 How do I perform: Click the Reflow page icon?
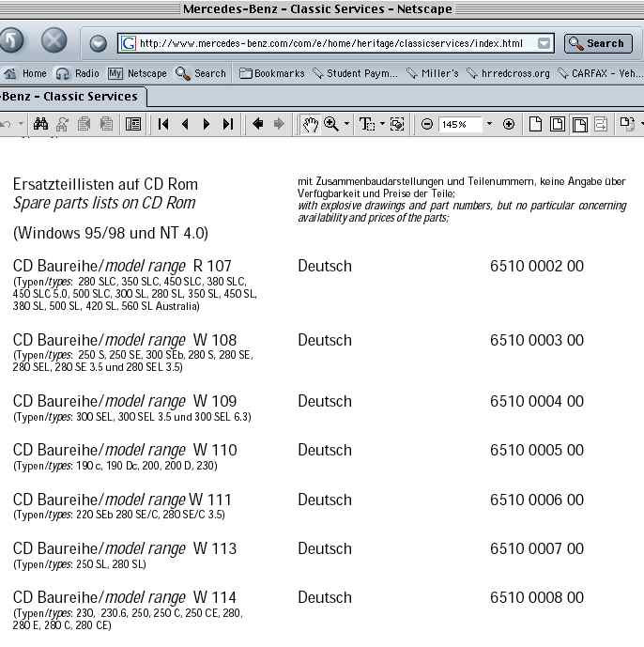tap(601, 124)
